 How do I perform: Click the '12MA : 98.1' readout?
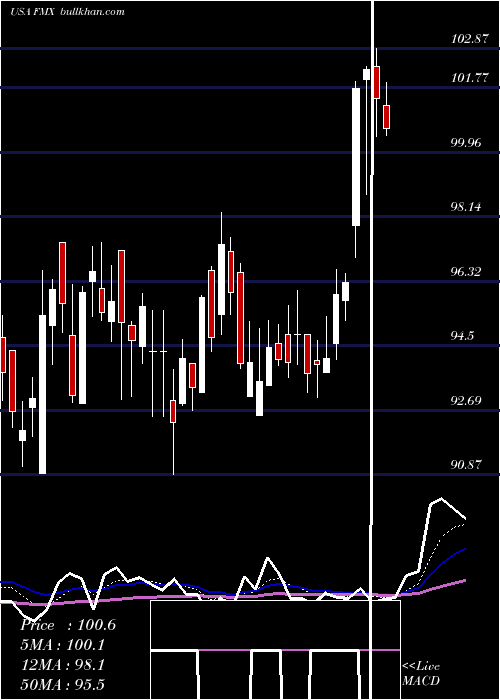click(63, 665)
